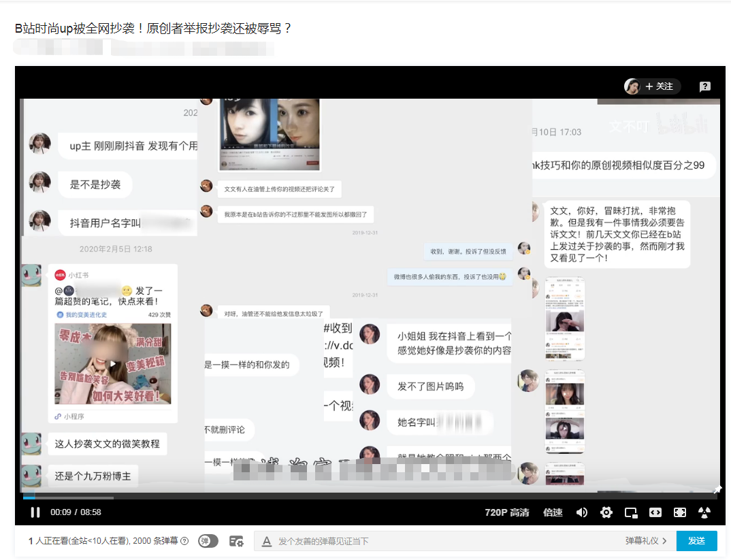Click the danmaku comment input field
Viewport: 731px width, 560px height.
tap(442, 540)
